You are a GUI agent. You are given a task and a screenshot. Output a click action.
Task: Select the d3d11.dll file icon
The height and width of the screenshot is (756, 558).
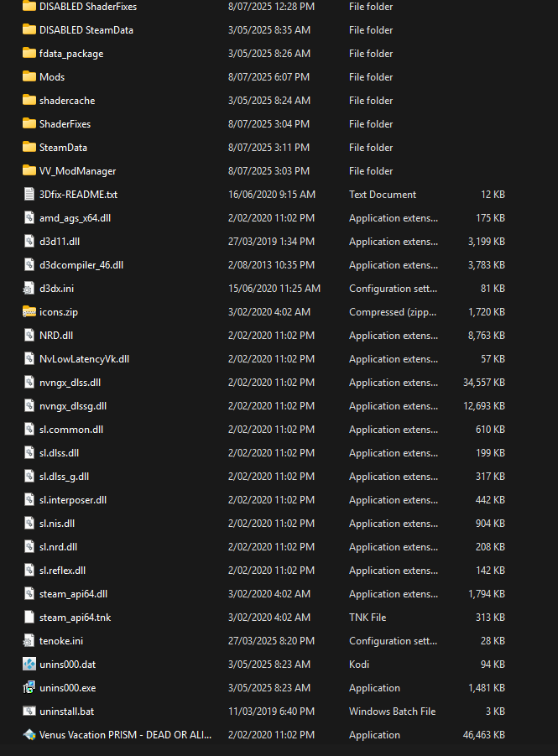pyautogui.click(x=29, y=241)
